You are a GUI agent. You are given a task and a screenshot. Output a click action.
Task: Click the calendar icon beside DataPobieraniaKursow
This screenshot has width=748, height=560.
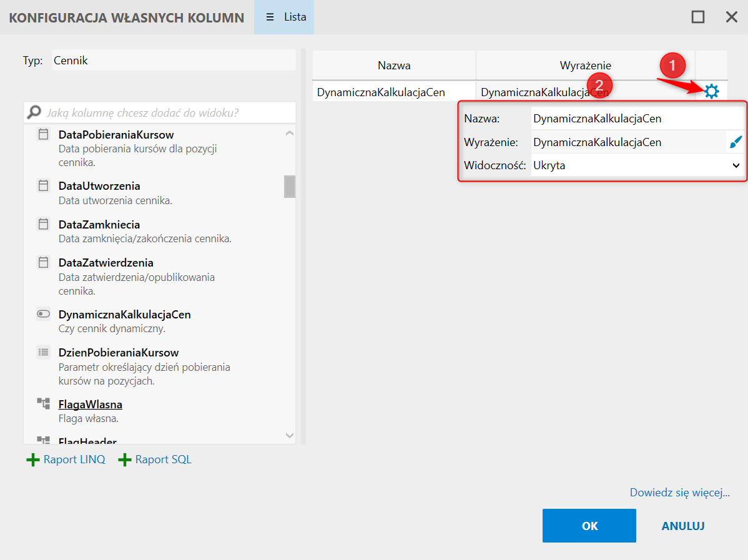[43, 134]
